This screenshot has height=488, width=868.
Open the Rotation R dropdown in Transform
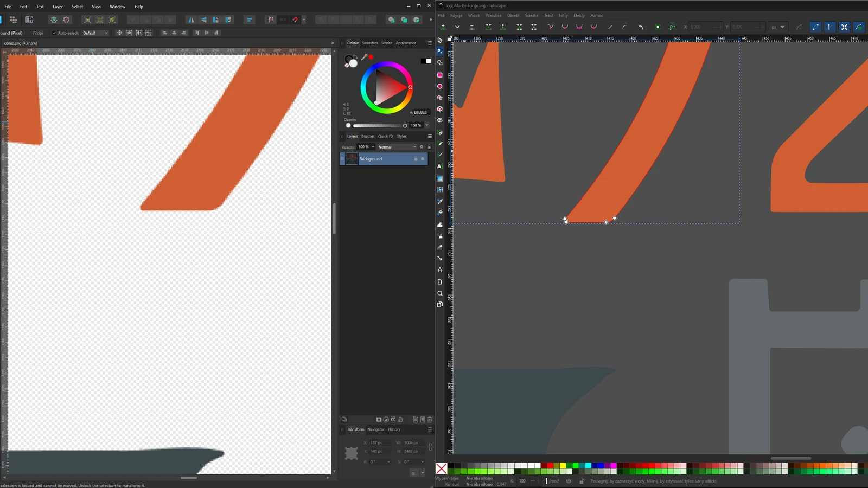pos(388,462)
